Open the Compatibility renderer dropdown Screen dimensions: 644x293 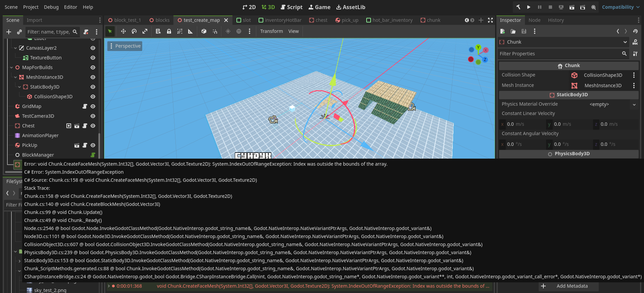pos(621,7)
